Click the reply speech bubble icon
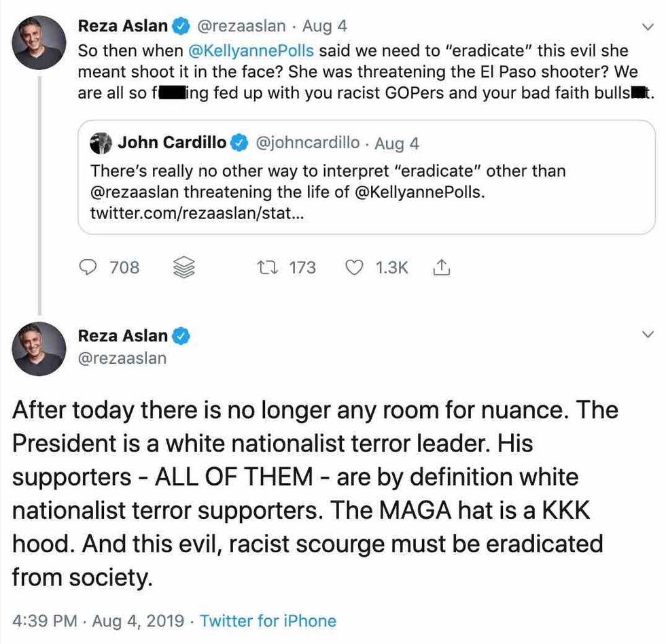 (x=88, y=268)
